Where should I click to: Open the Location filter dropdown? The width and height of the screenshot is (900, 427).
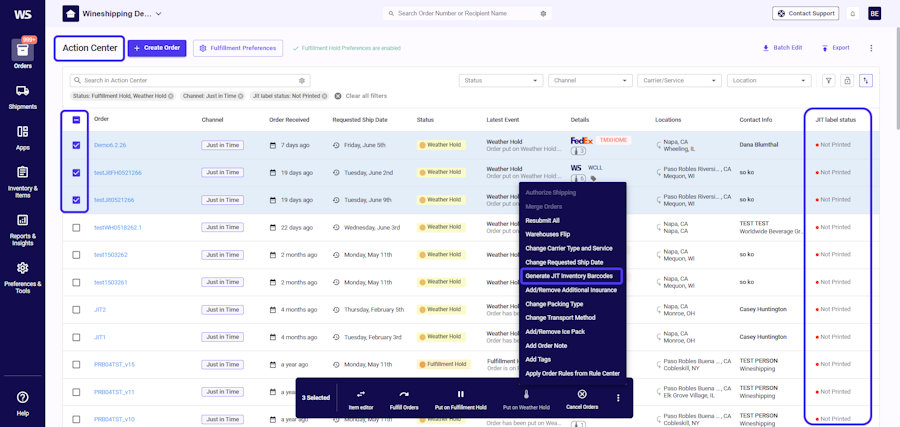[769, 81]
